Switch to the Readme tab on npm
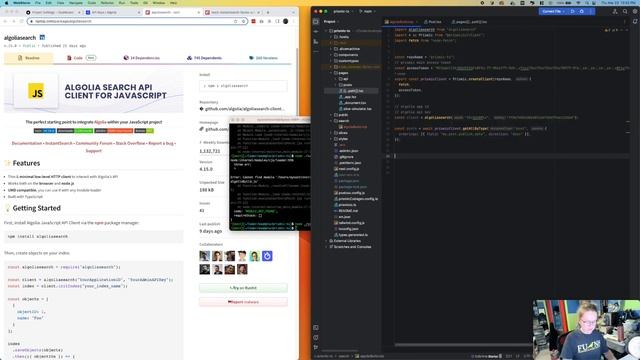 pyautogui.click(x=29, y=58)
